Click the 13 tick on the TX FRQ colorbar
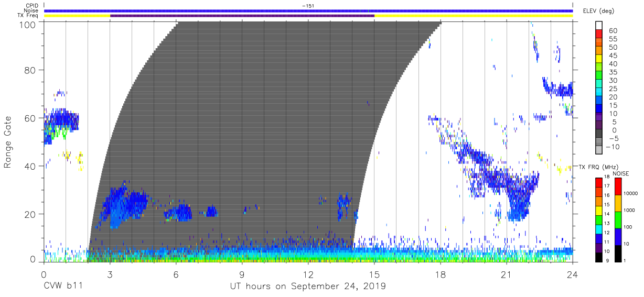Screen dimensions: 644x297 (x=606, y=223)
